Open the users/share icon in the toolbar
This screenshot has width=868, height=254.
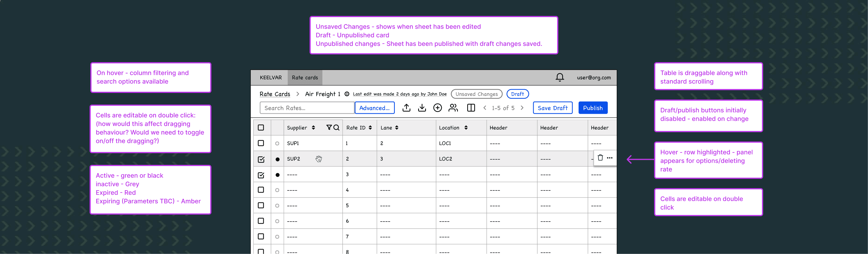point(453,108)
